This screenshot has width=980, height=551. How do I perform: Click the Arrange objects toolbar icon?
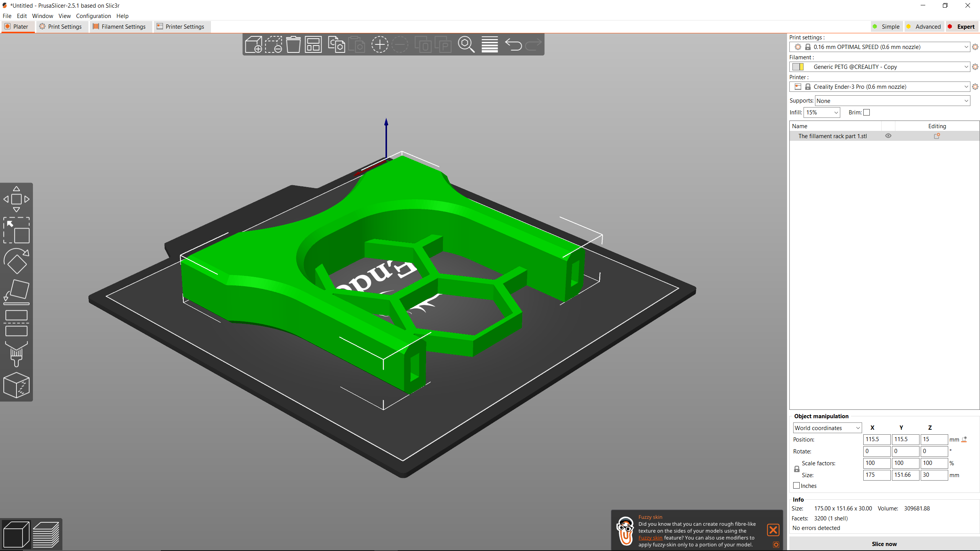[x=313, y=44]
